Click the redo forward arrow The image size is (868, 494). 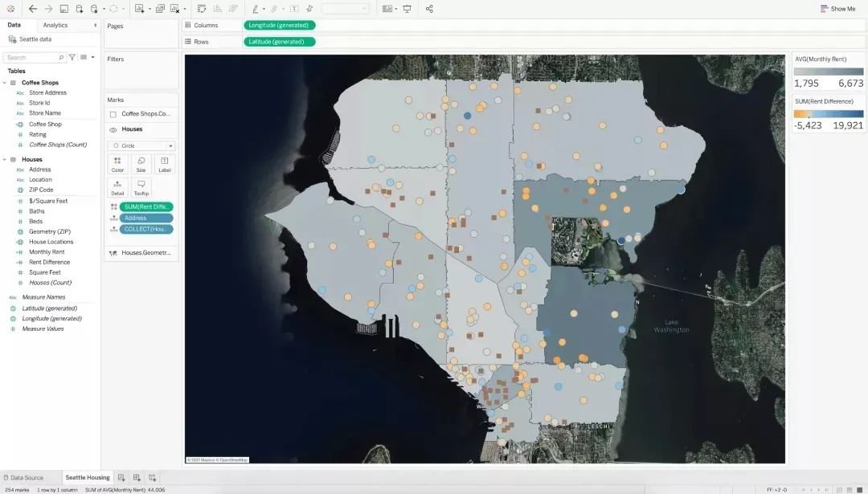click(49, 9)
